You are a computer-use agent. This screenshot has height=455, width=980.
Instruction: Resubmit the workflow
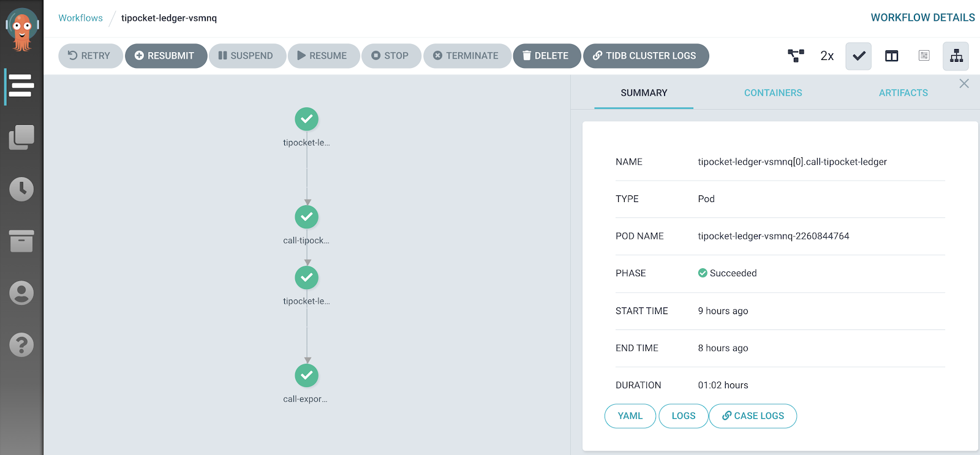click(x=165, y=56)
